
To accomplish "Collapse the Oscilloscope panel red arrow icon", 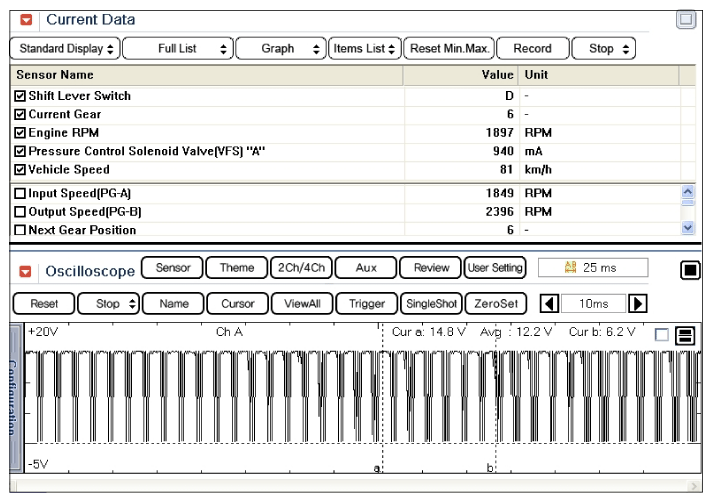I will [25, 271].
